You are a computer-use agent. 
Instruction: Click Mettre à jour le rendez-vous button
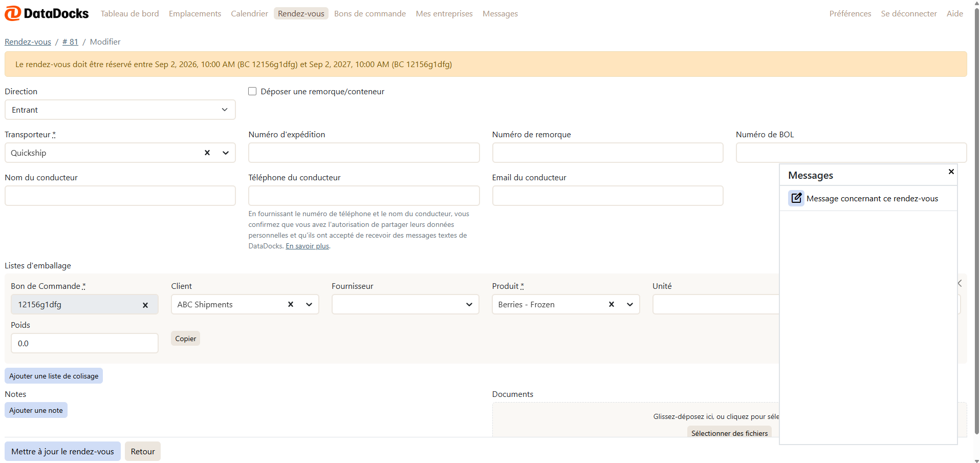pos(62,451)
